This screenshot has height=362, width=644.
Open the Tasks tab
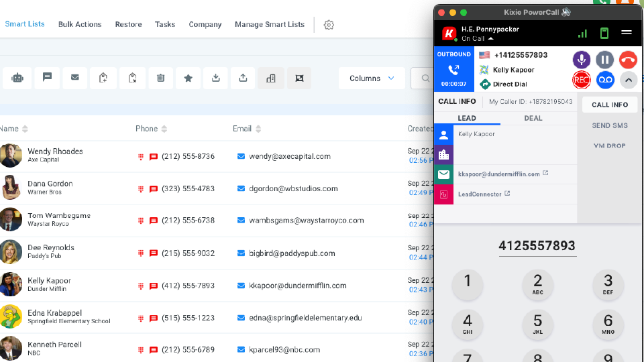pyautogui.click(x=165, y=24)
